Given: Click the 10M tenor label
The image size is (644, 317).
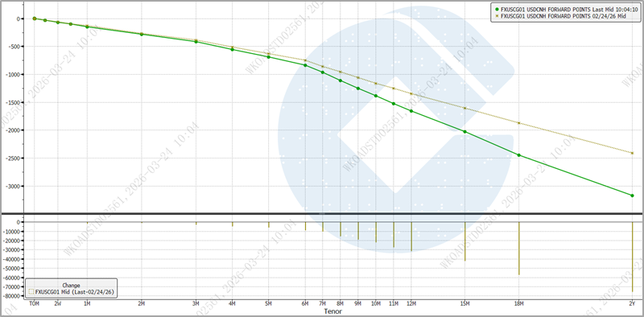Looking at the screenshot, I should tap(376, 304).
